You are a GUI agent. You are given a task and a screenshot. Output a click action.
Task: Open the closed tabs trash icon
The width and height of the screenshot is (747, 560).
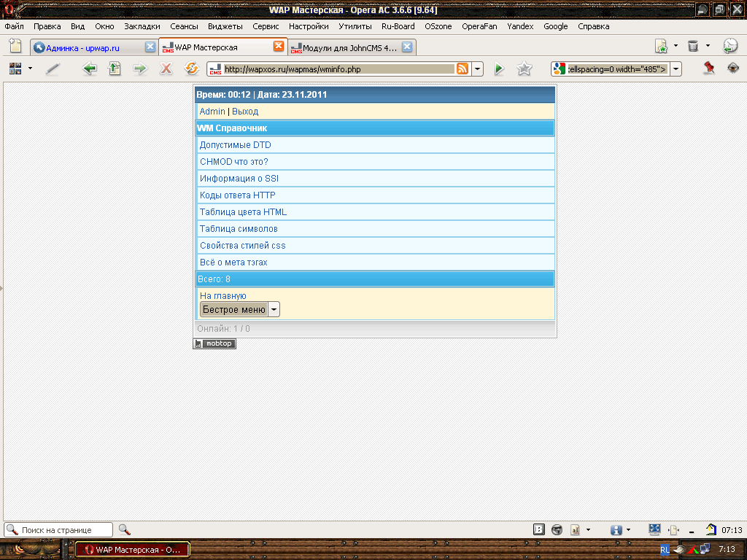[x=693, y=46]
